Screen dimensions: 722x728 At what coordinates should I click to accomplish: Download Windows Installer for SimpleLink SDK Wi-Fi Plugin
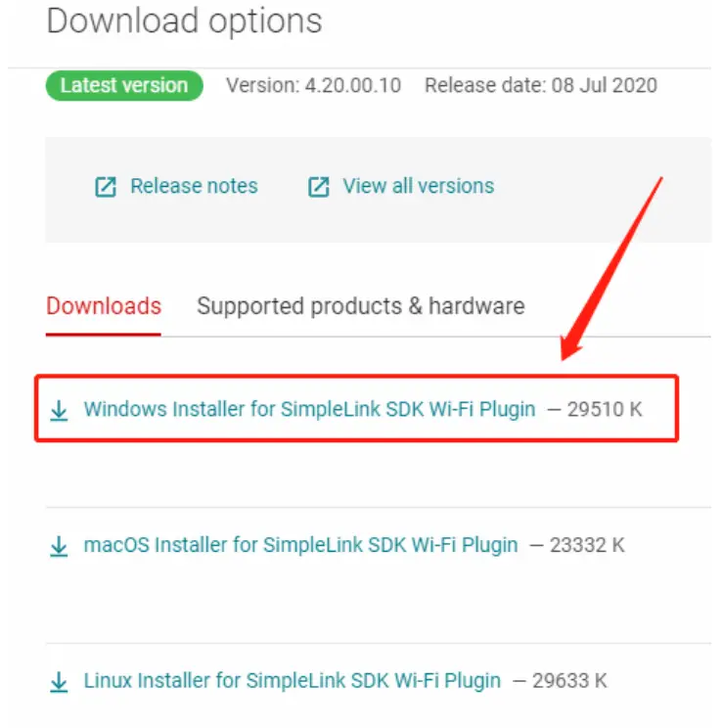[x=309, y=410]
